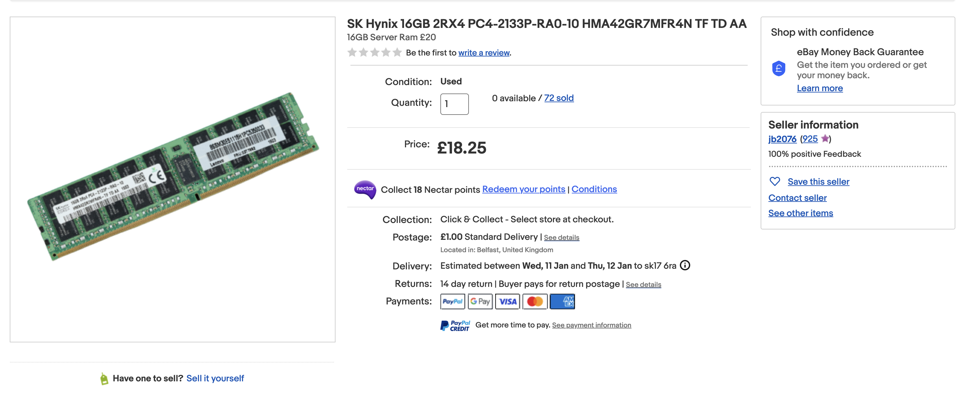Viewport: 980px width, 394px height.
Task: Click the PayPal Credit logo
Action: pyautogui.click(x=455, y=326)
